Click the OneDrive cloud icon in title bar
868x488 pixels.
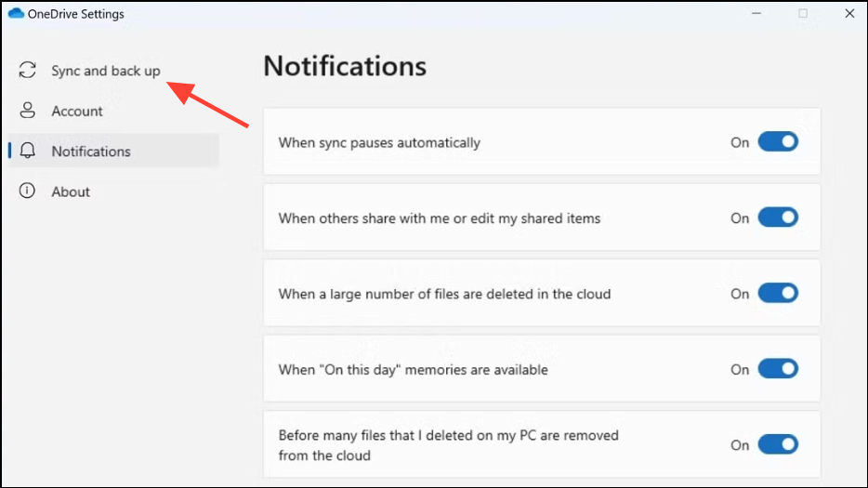pos(15,14)
